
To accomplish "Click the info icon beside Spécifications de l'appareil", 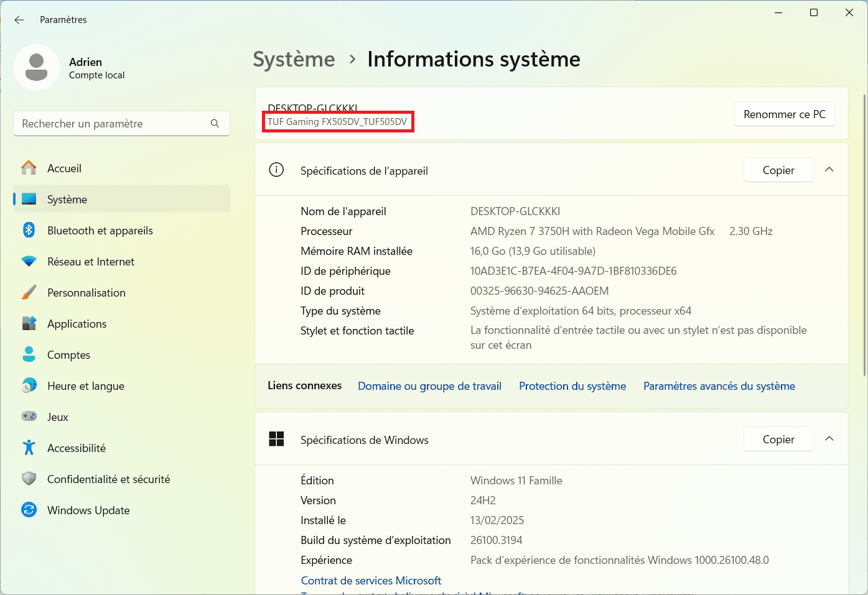I will pos(276,170).
